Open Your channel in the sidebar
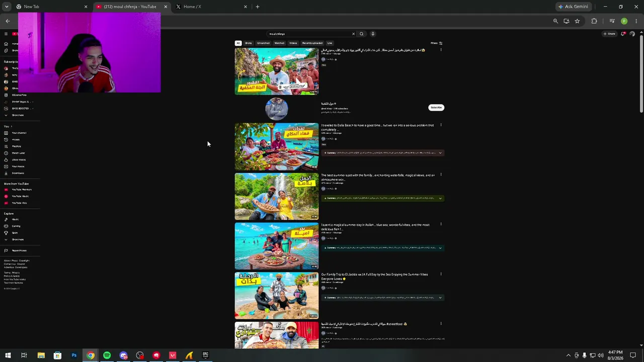This screenshot has width=644, height=362. tap(19, 133)
